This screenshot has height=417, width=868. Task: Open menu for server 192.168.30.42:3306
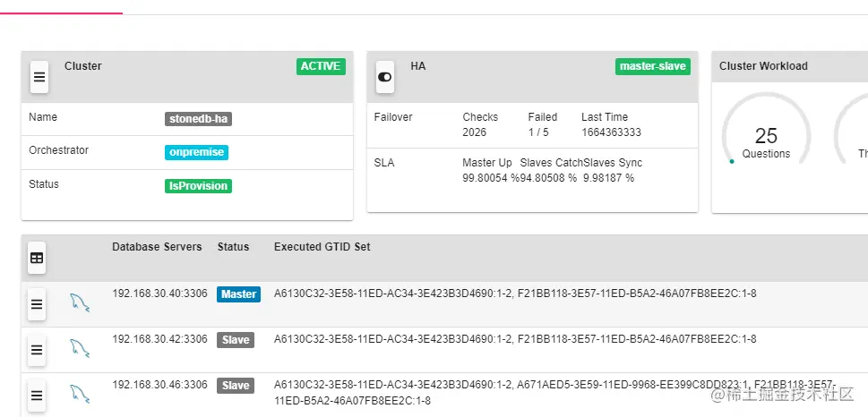tap(37, 350)
